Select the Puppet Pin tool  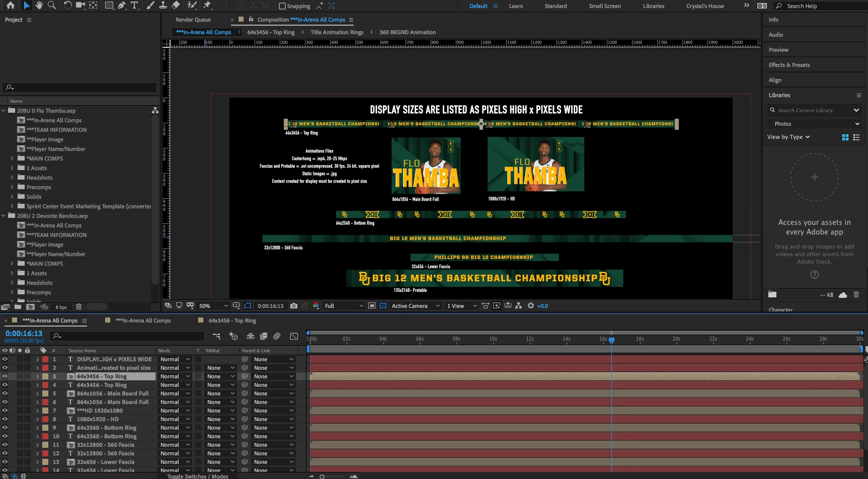click(207, 6)
